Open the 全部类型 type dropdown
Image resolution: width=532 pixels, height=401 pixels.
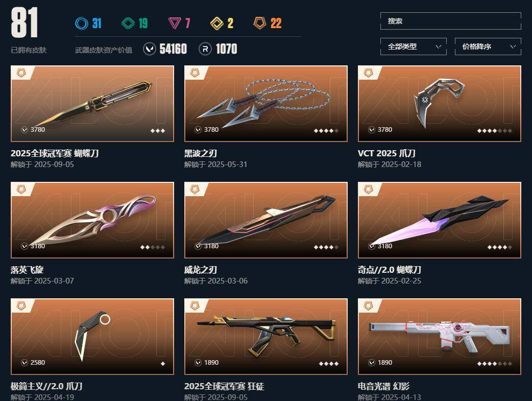pyautogui.click(x=413, y=46)
